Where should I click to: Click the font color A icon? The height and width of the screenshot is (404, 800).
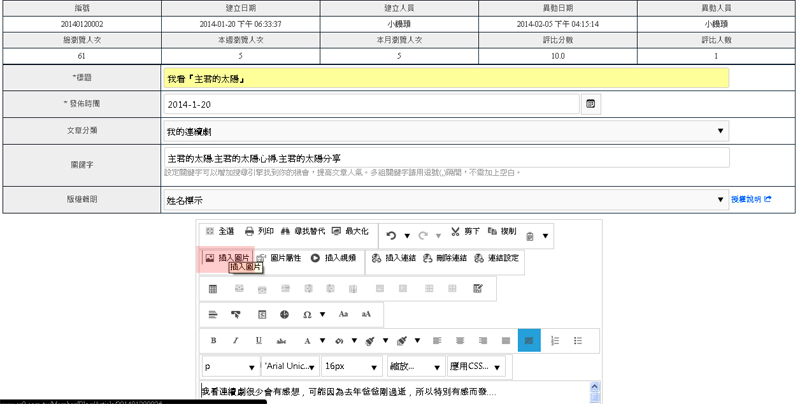click(x=307, y=341)
